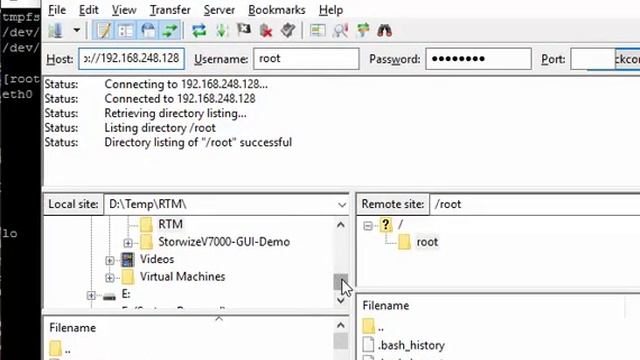
Task: Click local tree scrollbar down arrow
Action: (x=341, y=300)
